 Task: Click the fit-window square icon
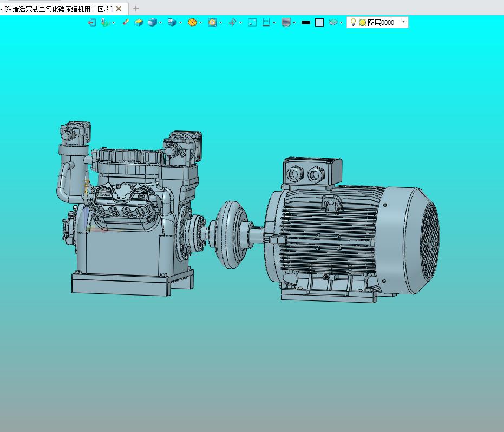point(252,23)
